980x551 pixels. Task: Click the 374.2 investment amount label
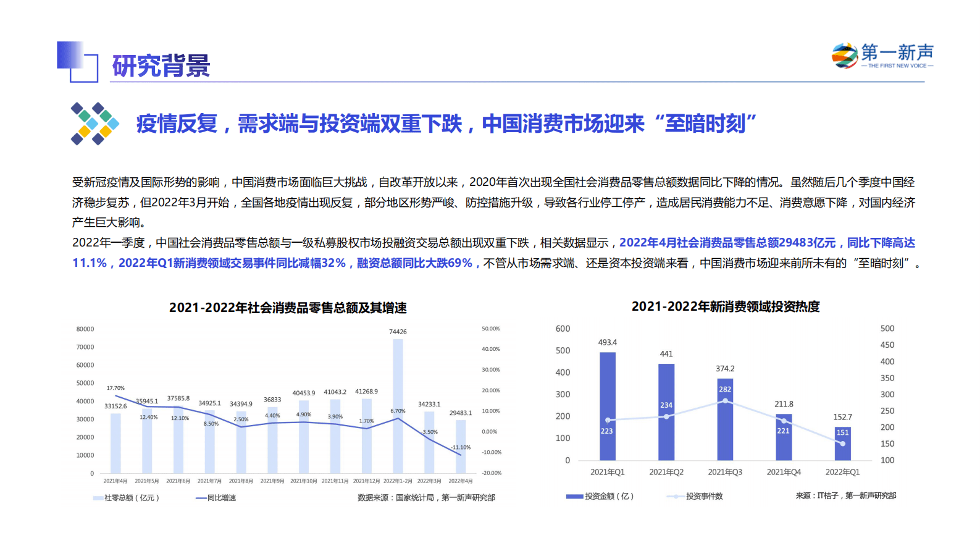[726, 369]
